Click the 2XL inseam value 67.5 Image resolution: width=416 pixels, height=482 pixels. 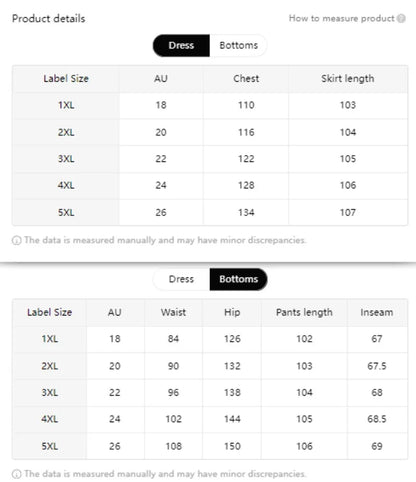pyautogui.click(x=377, y=366)
